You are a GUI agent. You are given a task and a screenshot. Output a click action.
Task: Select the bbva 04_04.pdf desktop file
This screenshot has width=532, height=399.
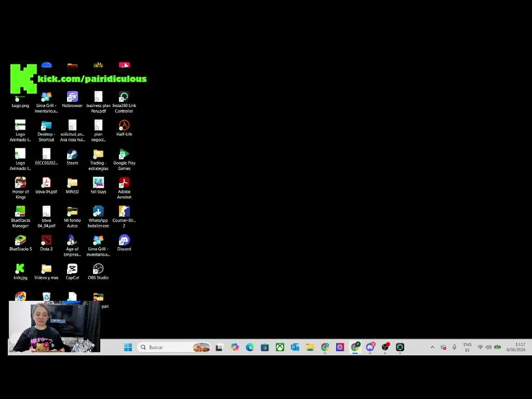point(47,217)
